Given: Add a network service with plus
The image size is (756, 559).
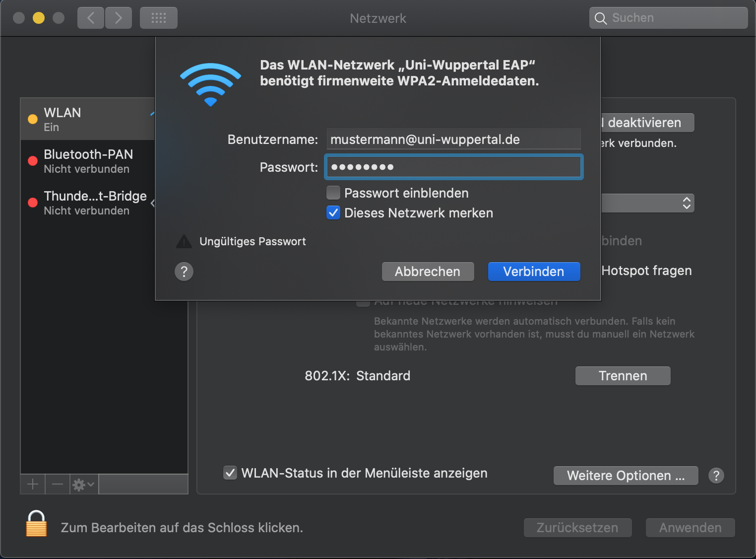Looking at the screenshot, I should [33, 484].
